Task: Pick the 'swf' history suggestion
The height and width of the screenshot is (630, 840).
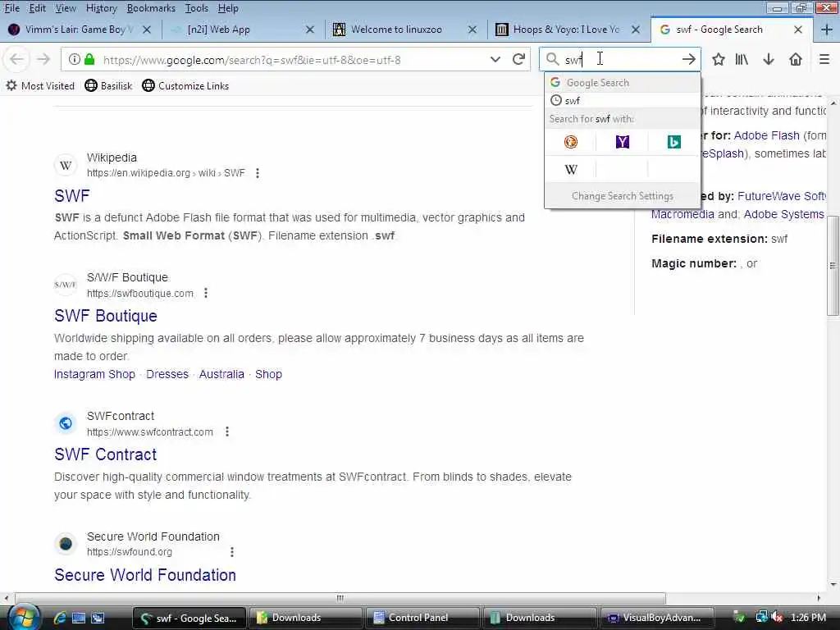Action: (623, 101)
